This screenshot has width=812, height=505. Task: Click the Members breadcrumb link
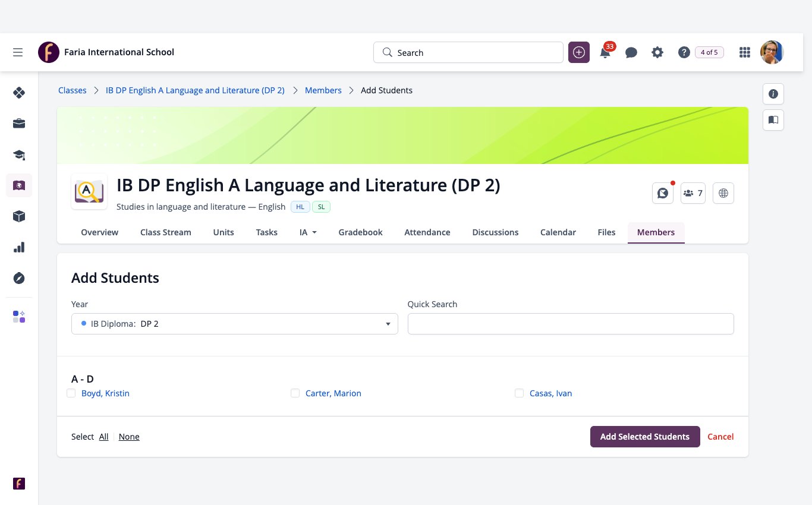(x=323, y=90)
